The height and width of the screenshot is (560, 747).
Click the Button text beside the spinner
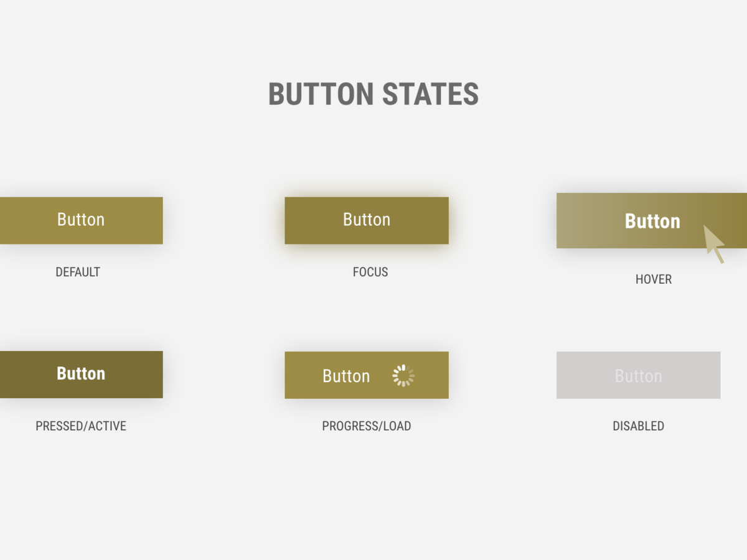point(346,376)
